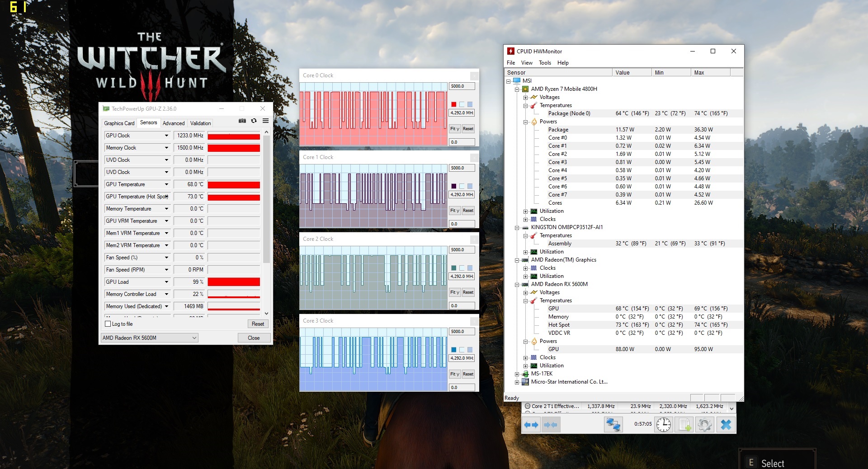The height and width of the screenshot is (469, 868).
Task: Click the GPU-Z sensors vertical scrollbar
Action: (x=266, y=223)
